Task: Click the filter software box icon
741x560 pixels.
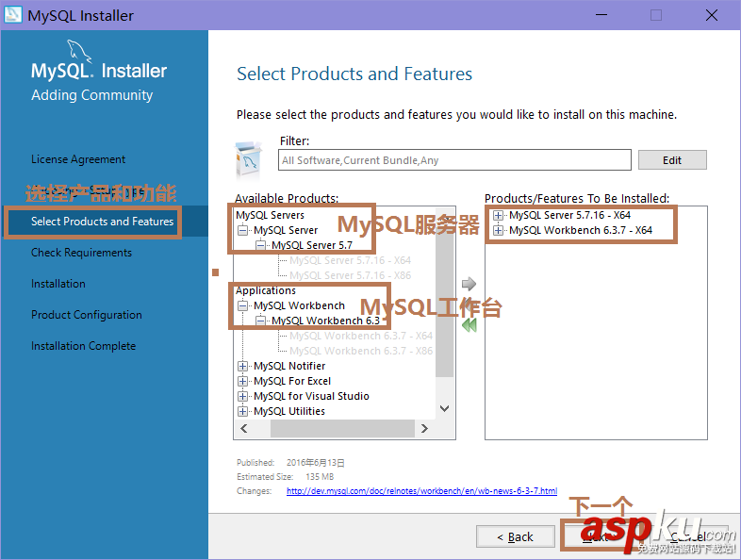Action: [x=249, y=160]
